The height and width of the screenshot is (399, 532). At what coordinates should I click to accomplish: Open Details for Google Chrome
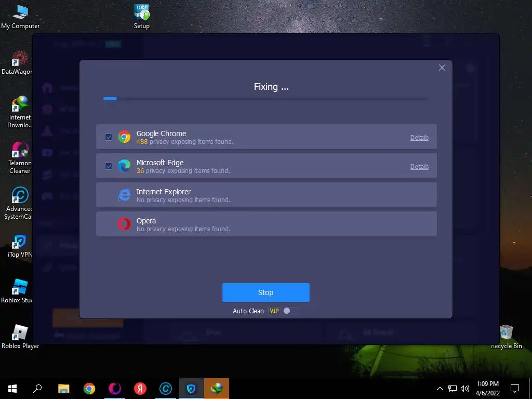(419, 137)
